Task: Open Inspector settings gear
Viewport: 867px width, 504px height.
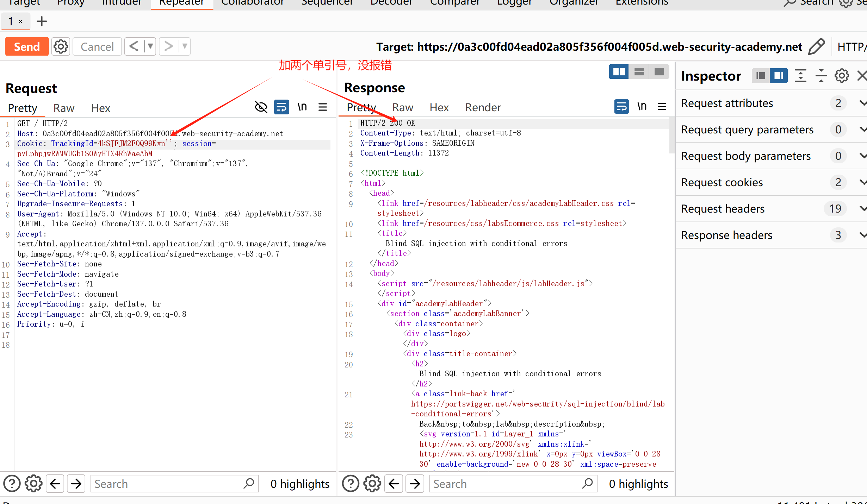Action: coord(842,76)
